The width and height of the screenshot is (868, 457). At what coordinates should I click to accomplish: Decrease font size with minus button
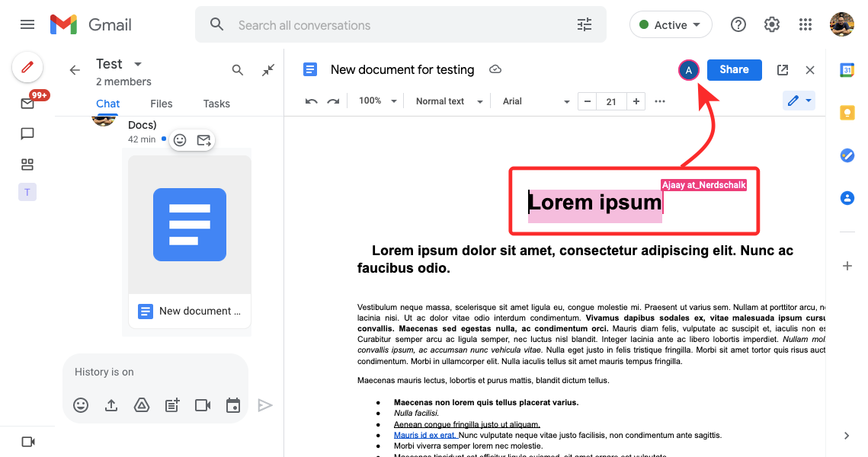click(588, 101)
